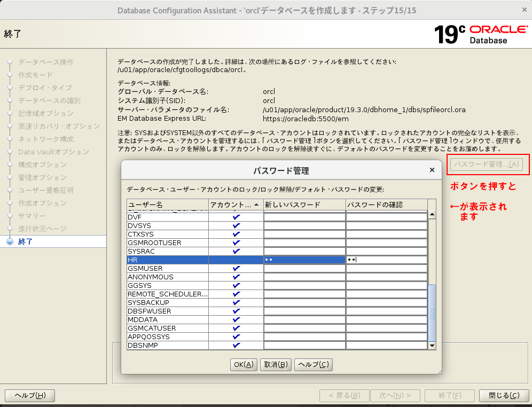This screenshot has height=407, width=532.
Task: Sort by the アカウント column header arrow
Action: (256, 205)
